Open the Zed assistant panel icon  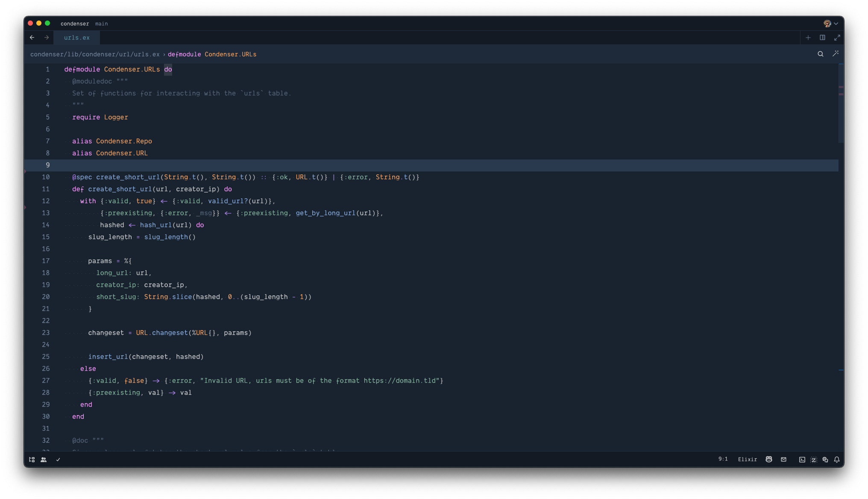coord(813,460)
